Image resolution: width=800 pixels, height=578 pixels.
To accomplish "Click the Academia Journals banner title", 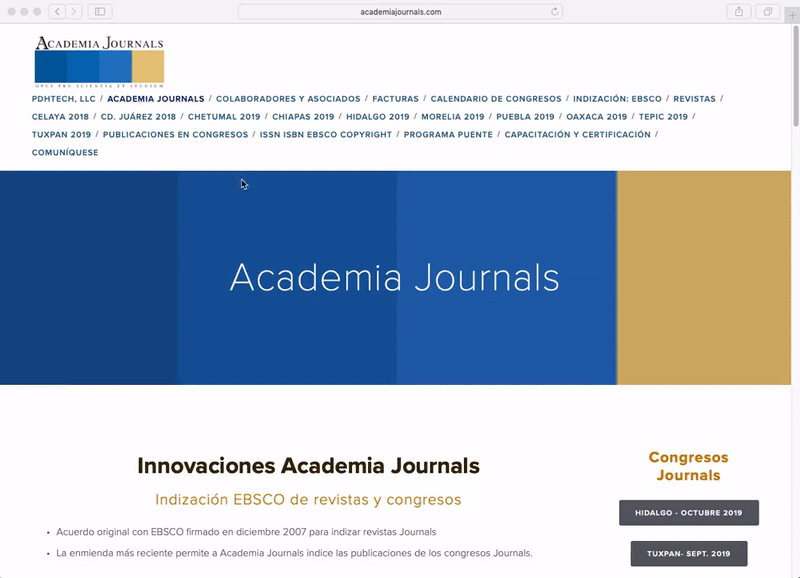I will [x=394, y=278].
